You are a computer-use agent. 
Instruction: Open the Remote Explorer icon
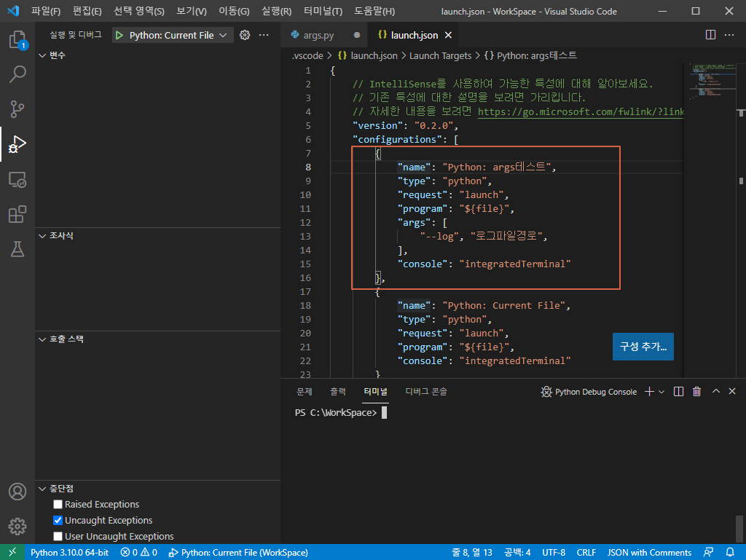[x=17, y=180]
